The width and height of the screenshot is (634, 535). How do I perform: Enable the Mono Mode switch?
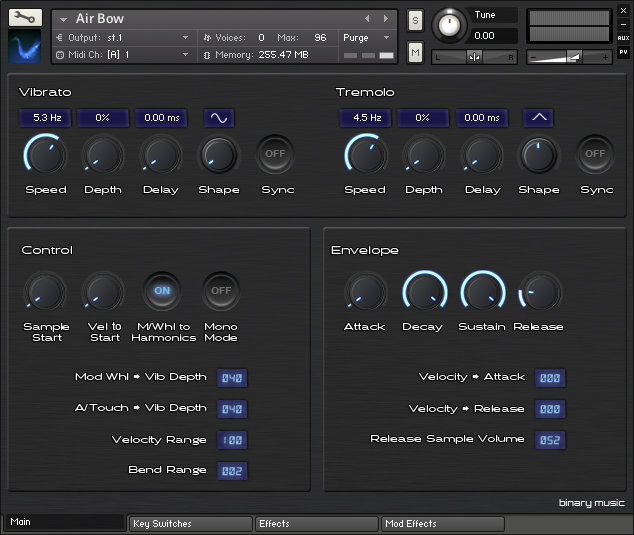[221, 291]
